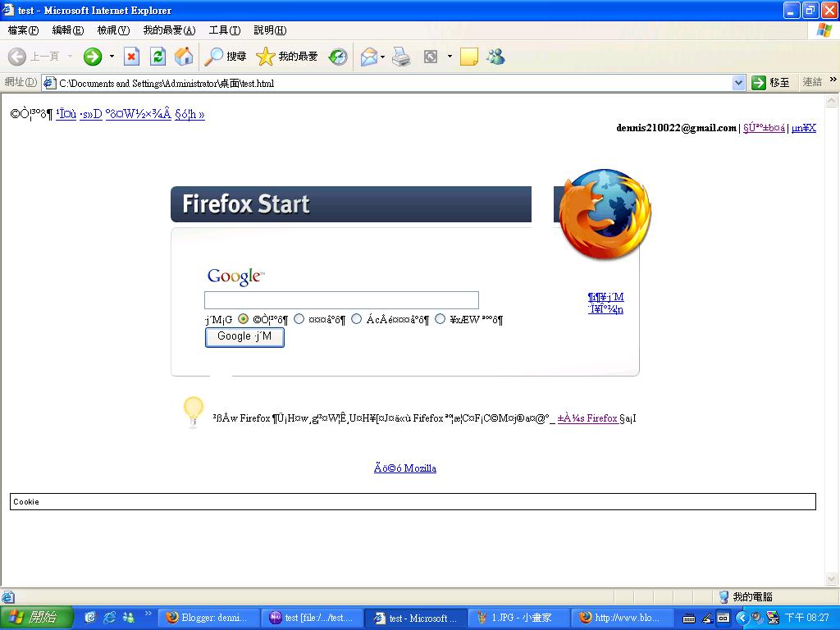Click the My Computer zone status icon
The height and width of the screenshot is (630, 840).
click(724, 597)
